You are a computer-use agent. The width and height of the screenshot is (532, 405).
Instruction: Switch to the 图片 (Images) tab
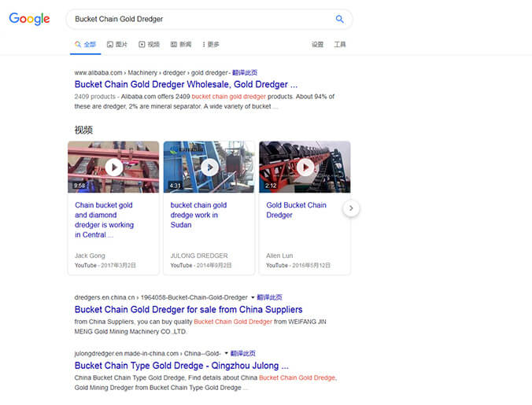117,44
